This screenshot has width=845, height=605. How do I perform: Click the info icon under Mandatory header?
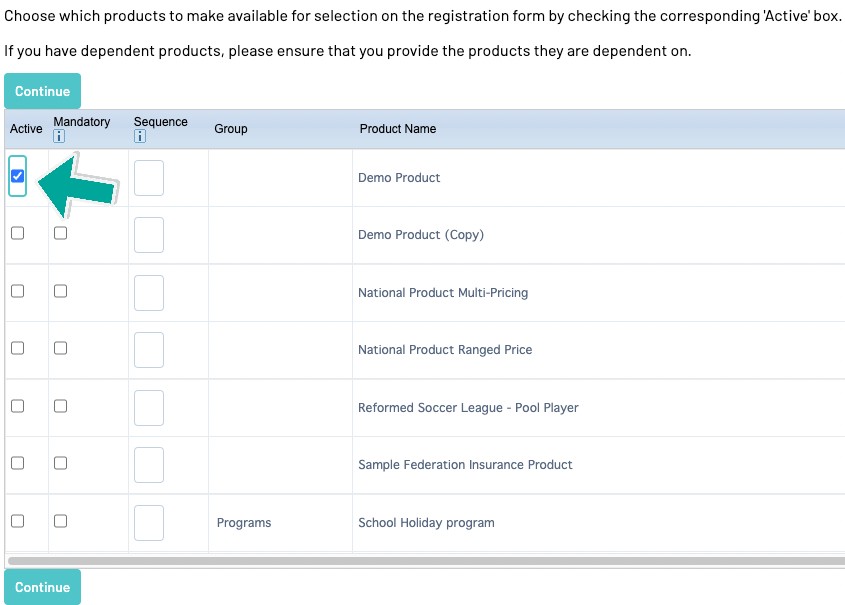pos(59,137)
